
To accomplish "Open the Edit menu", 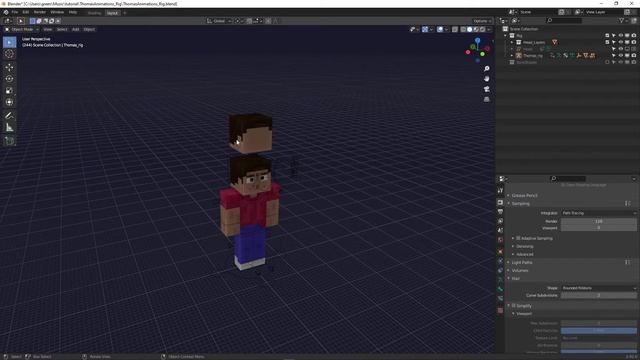I will (x=26, y=12).
